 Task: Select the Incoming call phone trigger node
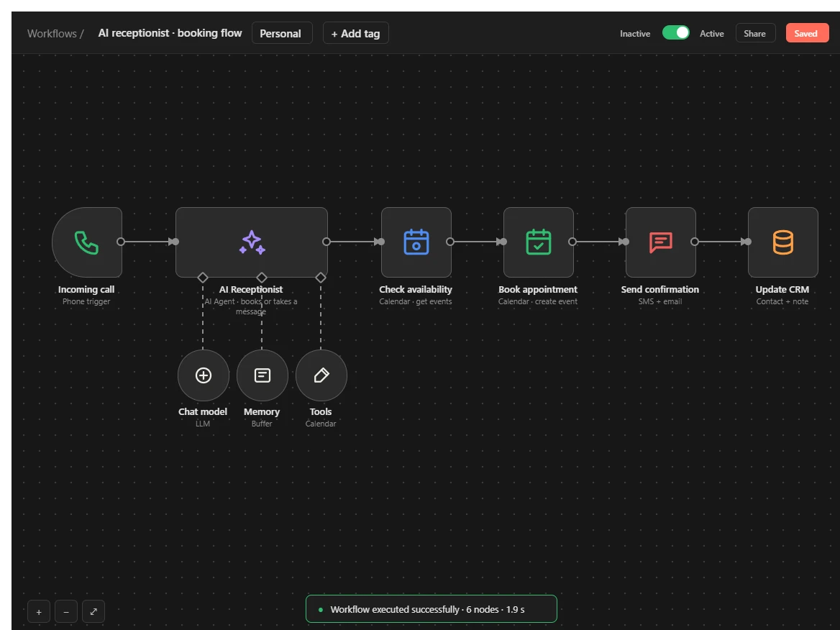87,242
